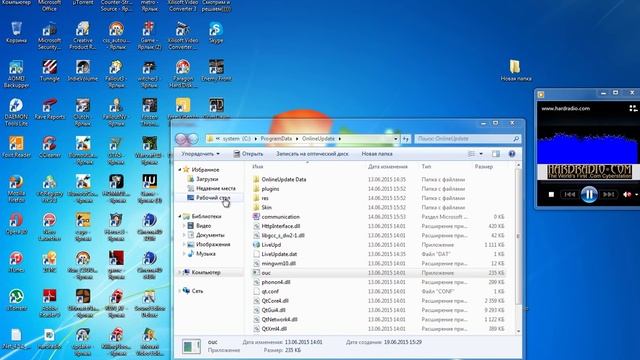The width and height of the screenshot is (640, 360).
Task: Click ProgramData in the address breadcrumb
Action: [276, 139]
